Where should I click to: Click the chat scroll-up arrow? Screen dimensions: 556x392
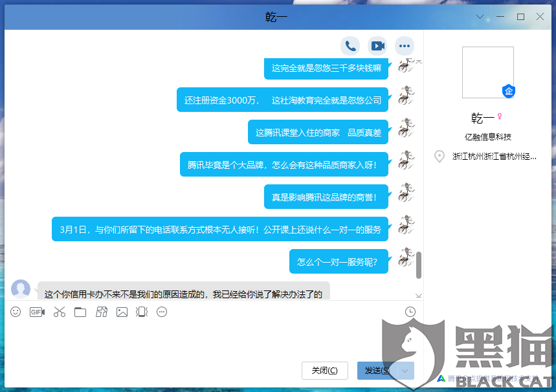coord(419,62)
